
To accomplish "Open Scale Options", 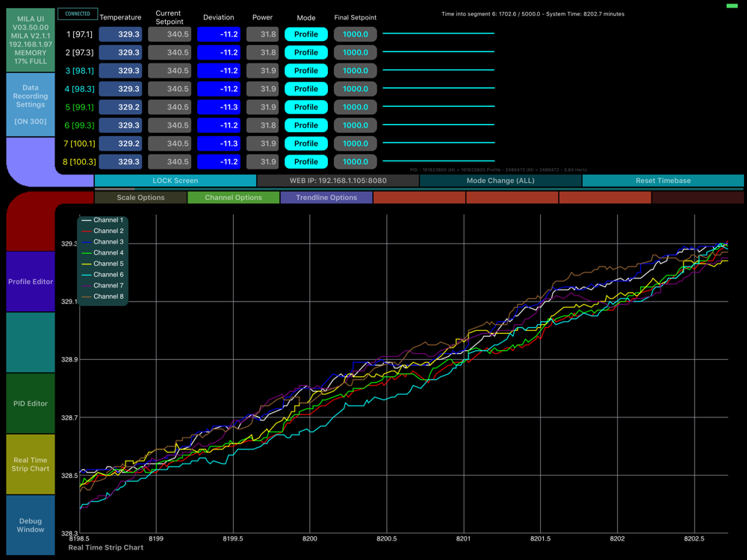I will tap(140, 198).
